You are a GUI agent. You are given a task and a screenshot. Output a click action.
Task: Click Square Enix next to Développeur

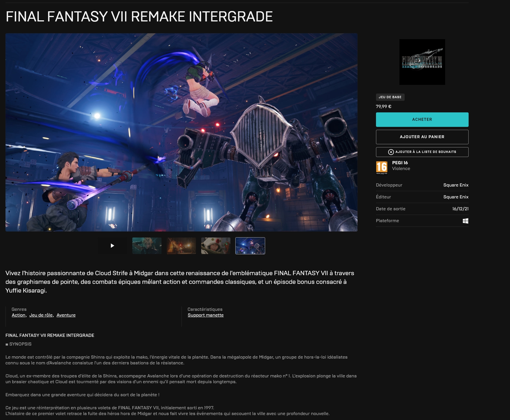(x=456, y=185)
